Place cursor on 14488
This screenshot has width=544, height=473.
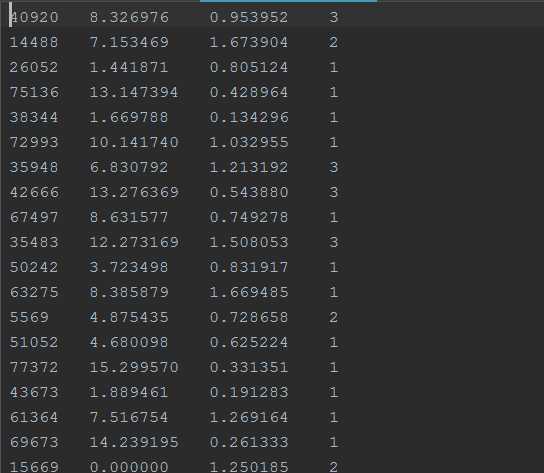coord(34,42)
